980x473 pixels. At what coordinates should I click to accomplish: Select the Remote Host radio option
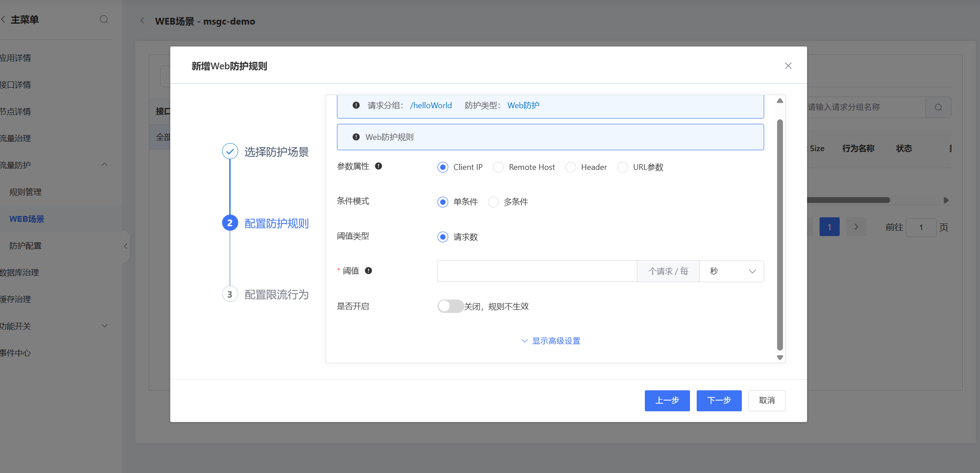click(x=498, y=167)
